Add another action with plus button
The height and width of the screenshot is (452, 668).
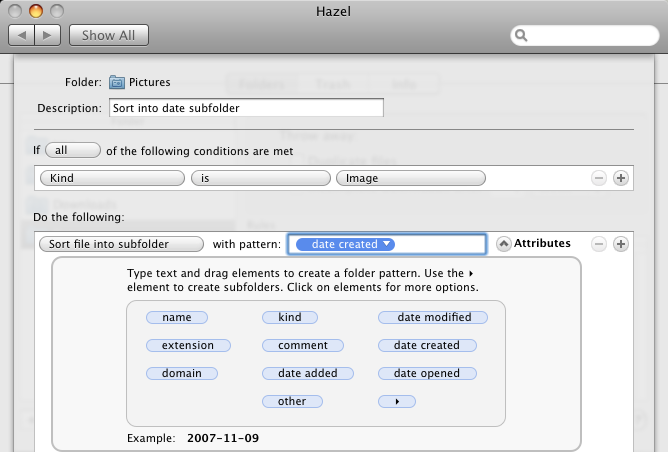(x=621, y=244)
